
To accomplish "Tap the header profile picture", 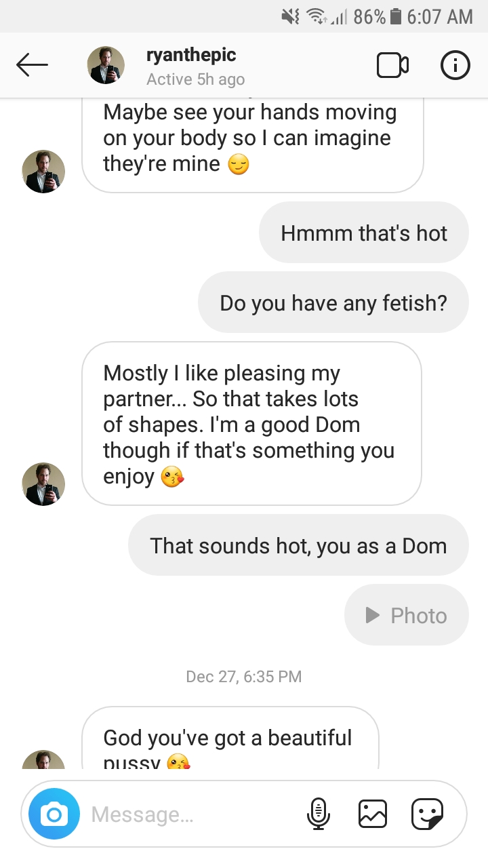I will tap(106, 65).
